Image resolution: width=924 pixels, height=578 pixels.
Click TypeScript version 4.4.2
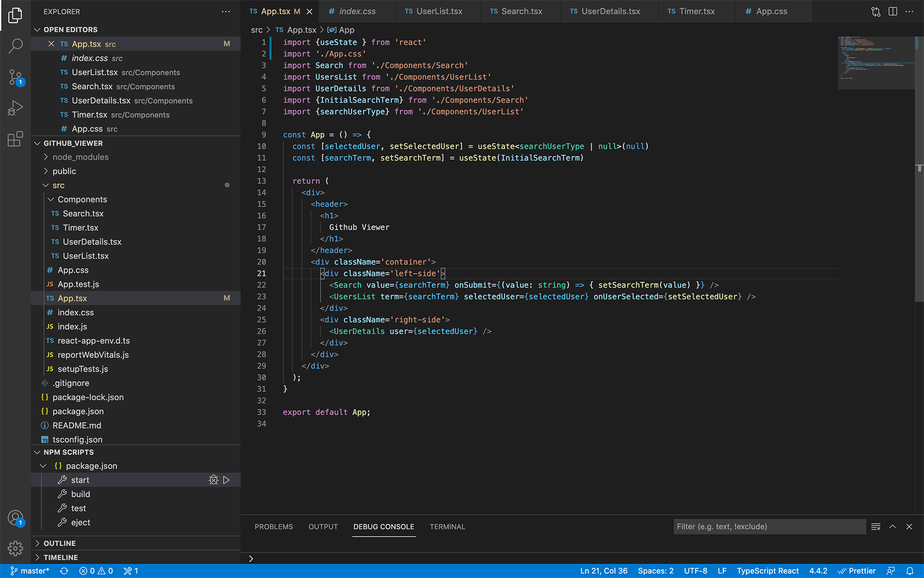point(818,571)
